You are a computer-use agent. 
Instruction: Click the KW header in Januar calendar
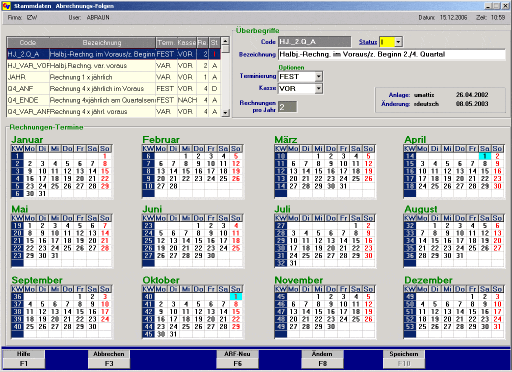click(x=17, y=149)
